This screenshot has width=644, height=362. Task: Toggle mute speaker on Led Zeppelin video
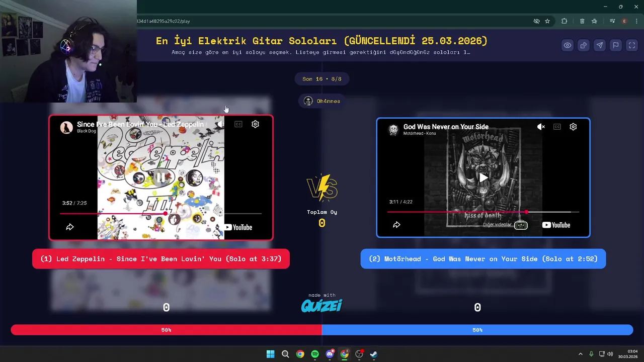pyautogui.click(x=221, y=124)
